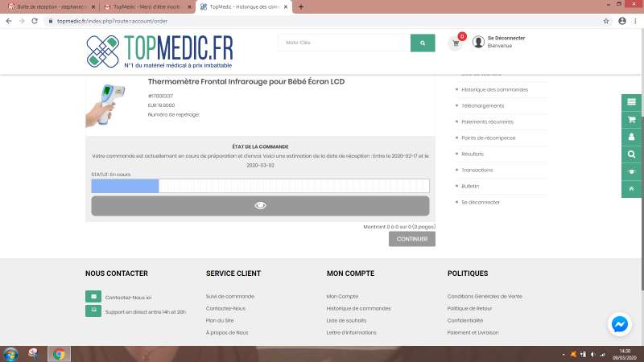Close the TopMedic Historique des commandes tab
Screen dimensions: 644x362
tap(286, 7)
